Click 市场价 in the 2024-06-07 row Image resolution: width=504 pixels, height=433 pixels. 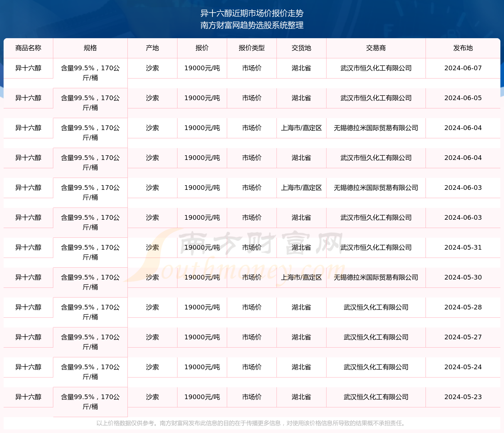252,68
